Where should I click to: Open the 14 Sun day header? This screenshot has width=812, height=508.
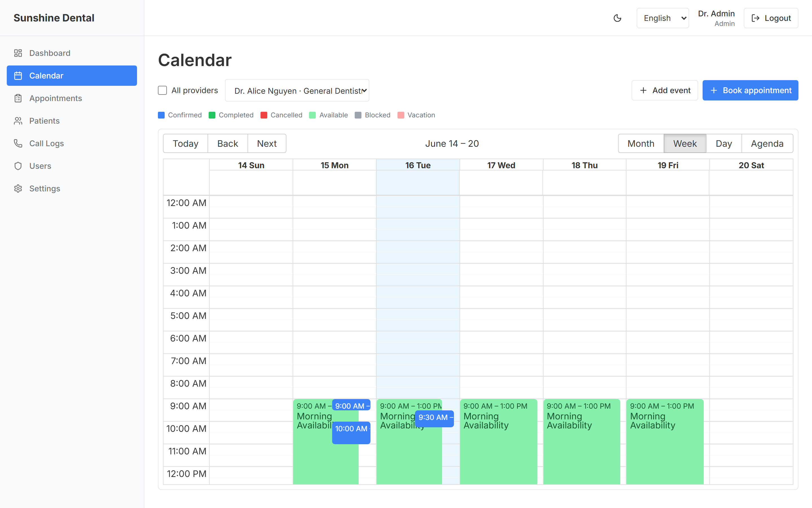click(x=251, y=165)
